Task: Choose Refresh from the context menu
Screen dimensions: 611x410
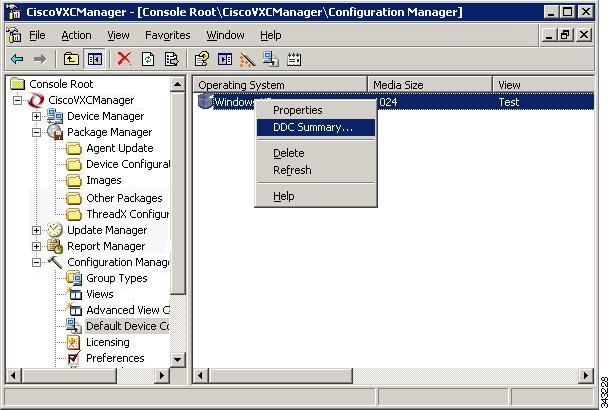Action: coord(316,170)
